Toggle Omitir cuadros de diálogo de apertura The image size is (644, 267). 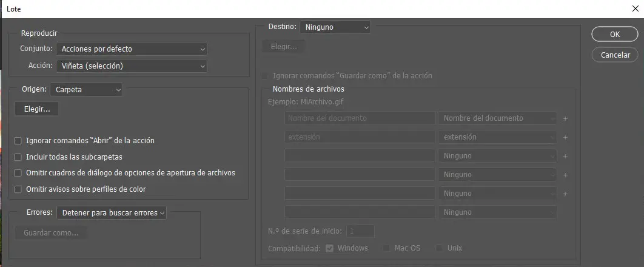point(18,174)
